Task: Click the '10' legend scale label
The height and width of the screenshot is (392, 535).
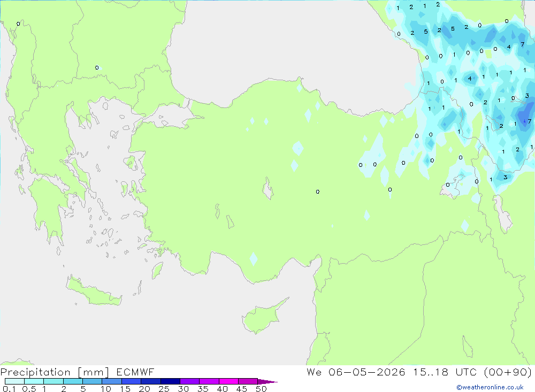Action: [106, 389]
